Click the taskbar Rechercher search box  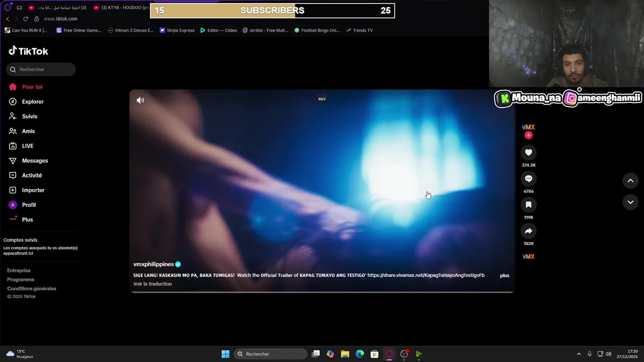[271, 354]
